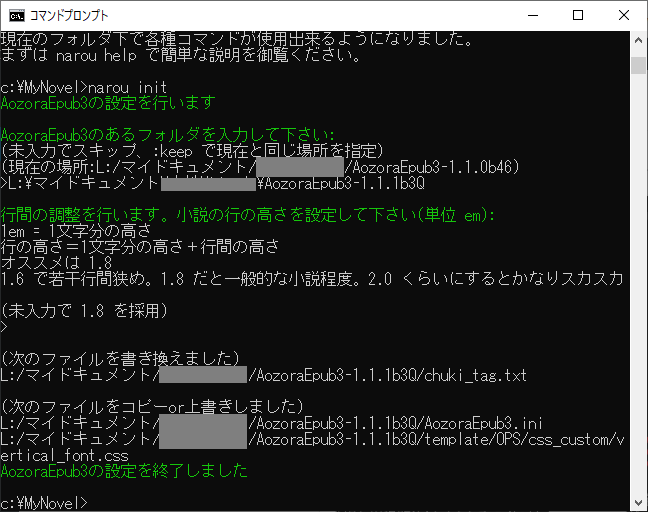Image resolution: width=648 pixels, height=512 pixels.
Task: Click the 'template/OPS/css_custom' path line
Action: (312, 440)
